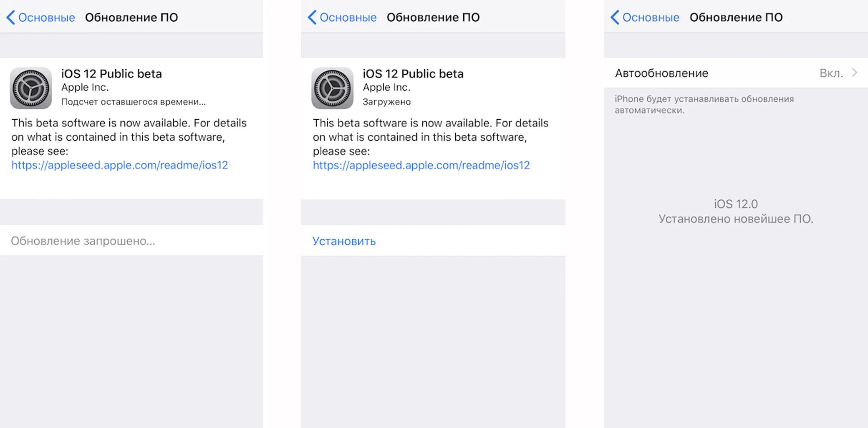This screenshot has height=428, width=868.
Task: Tap the Вкл. value of Автообновление
Action: (x=831, y=73)
